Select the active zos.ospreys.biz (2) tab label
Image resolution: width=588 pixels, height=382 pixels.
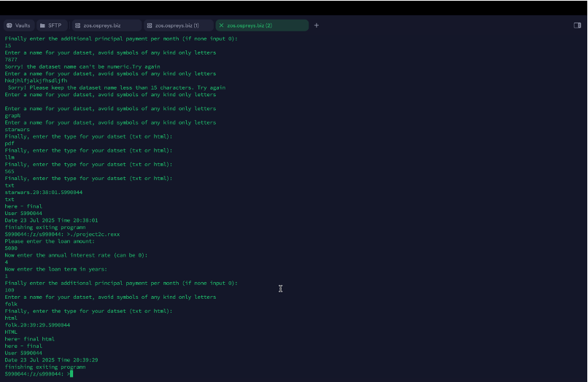(x=249, y=26)
